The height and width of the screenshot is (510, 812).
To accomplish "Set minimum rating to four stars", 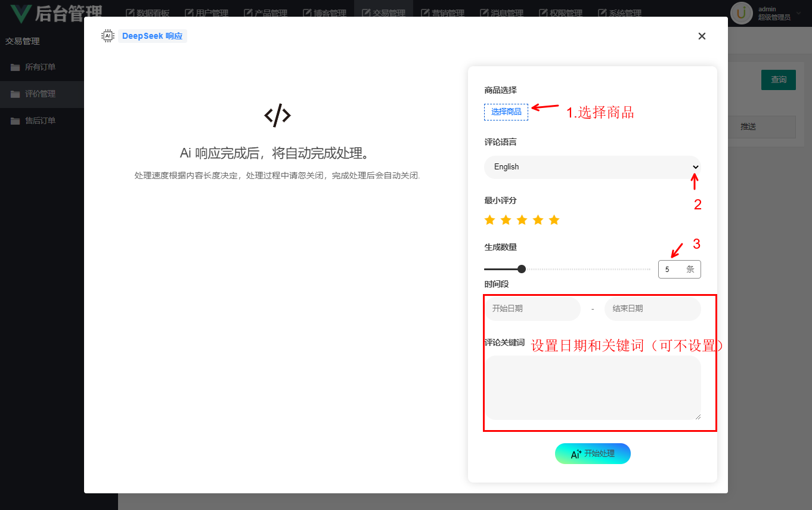I will [538, 220].
